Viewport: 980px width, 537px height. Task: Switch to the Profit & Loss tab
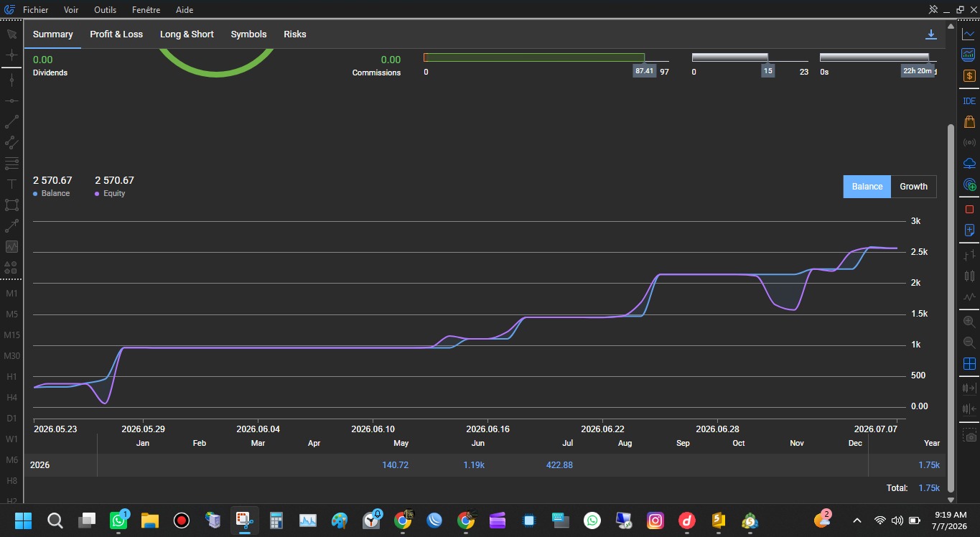(116, 34)
